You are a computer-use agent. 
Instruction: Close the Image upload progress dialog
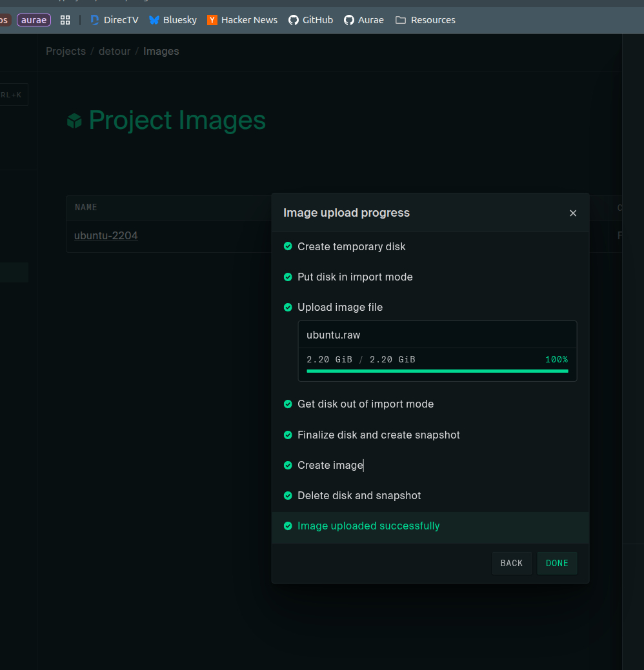(x=572, y=213)
